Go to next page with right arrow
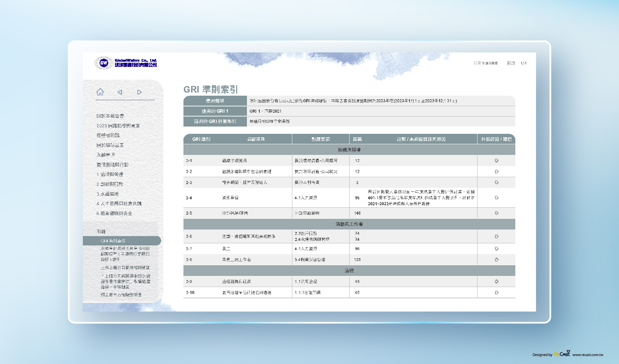This screenshot has height=364, width=619. 139,92
